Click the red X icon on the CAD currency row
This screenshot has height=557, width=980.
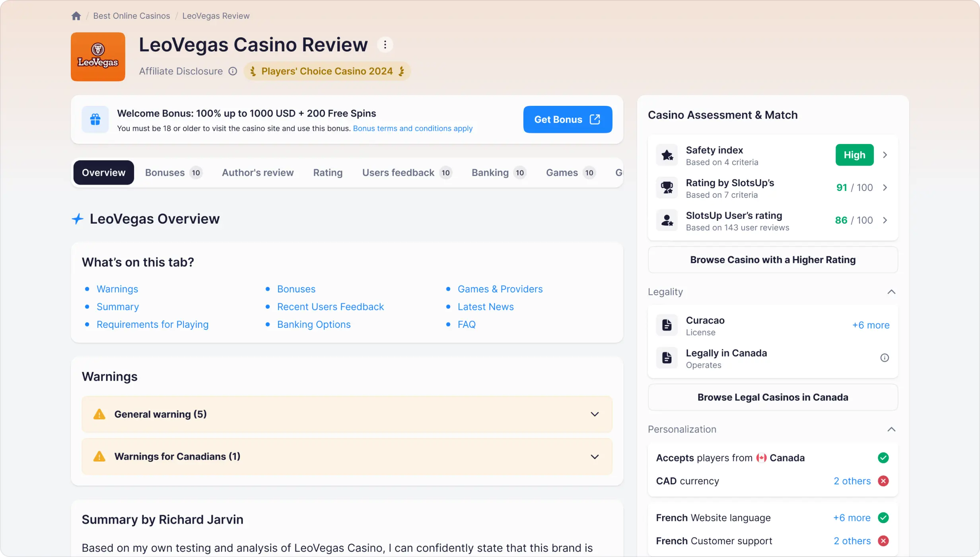[x=883, y=481]
